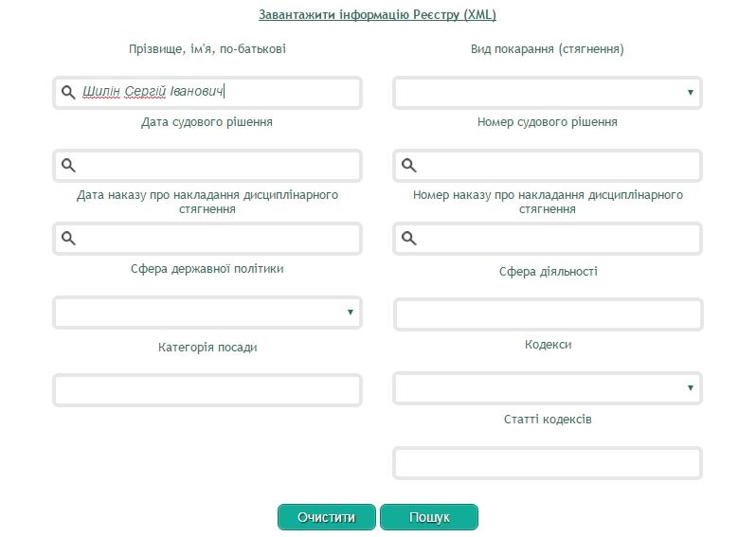The image size is (756, 537).
Task: Click the magnifier in Дата наказу field
Action: pos(68,238)
